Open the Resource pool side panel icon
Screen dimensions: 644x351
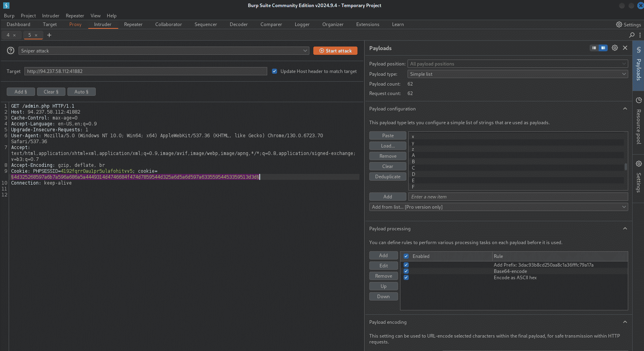click(x=638, y=100)
